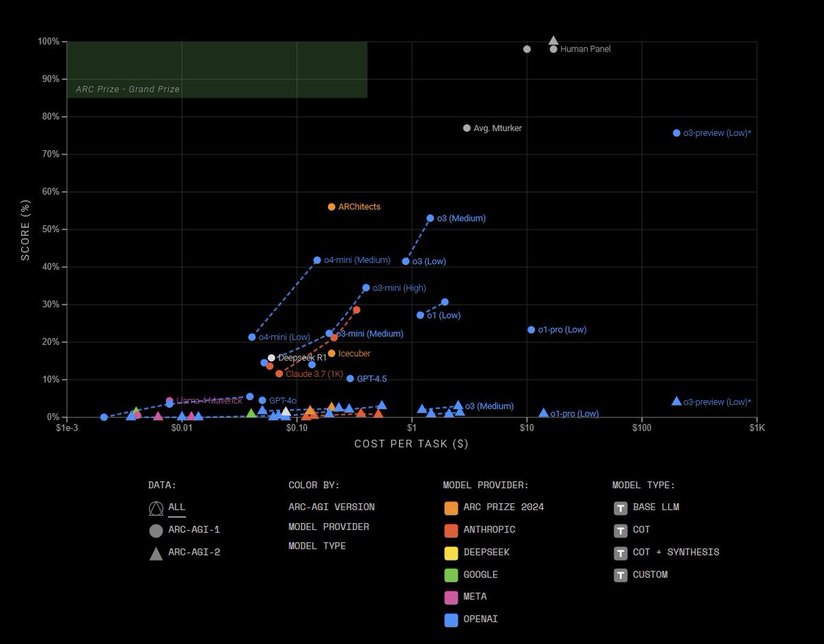This screenshot has height=644, width=824.
Task: Select the pink Llama 4 Maverick circle
Action: (170, 401)
